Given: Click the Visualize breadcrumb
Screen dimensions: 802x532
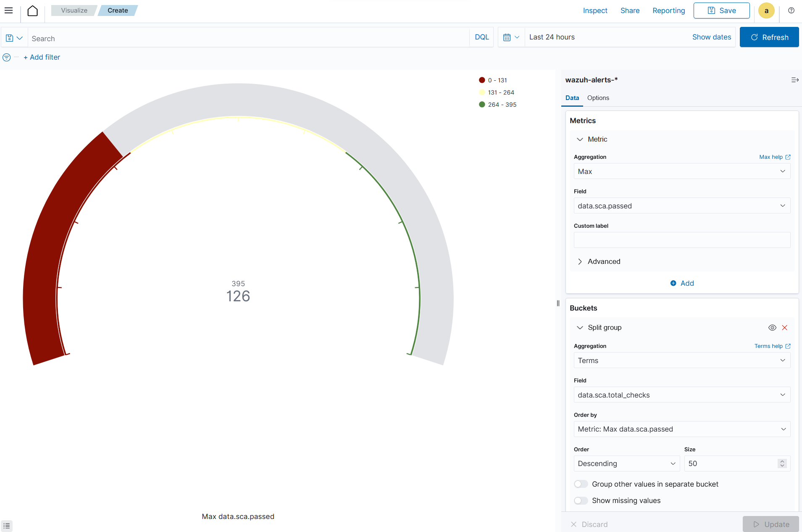Looking at the screenshot, I should coord(74,11).
